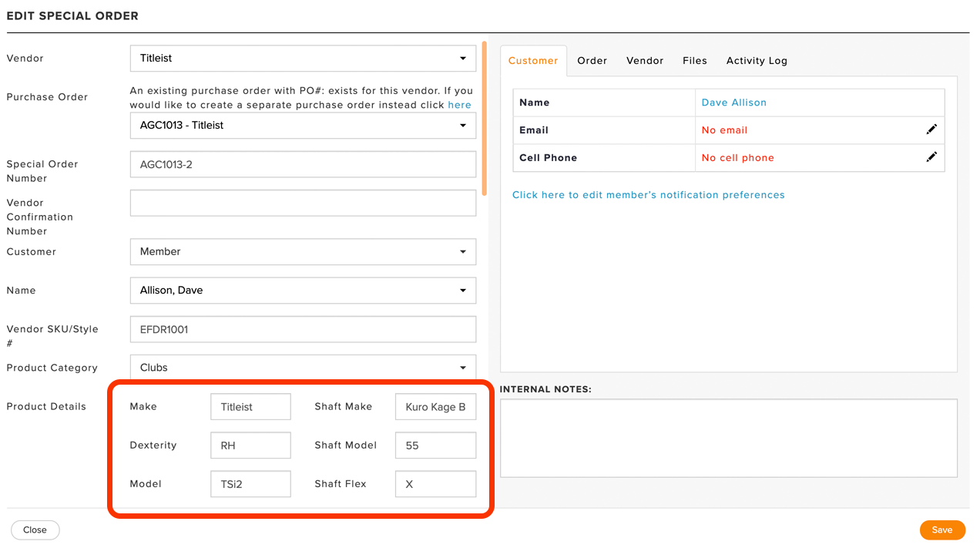Click the Internal Notes text area
Screen dimensions: 980x555
[729, 438]
